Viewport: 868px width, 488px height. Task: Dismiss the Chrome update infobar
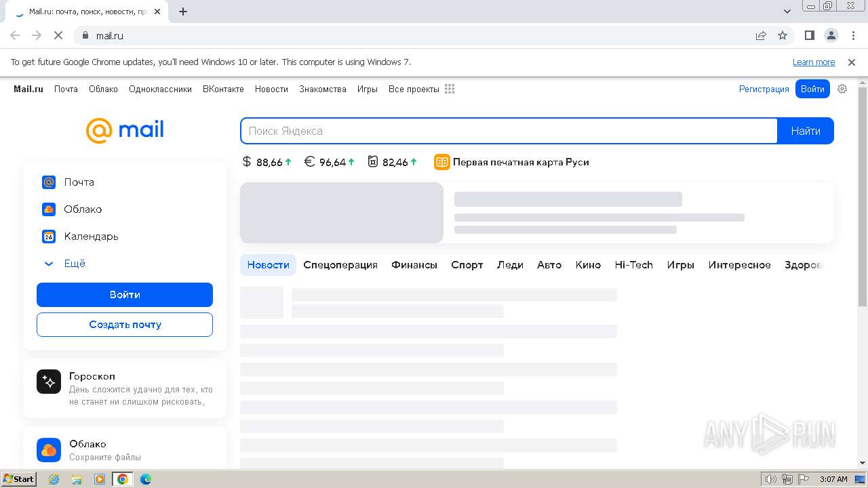coord(852,62)
